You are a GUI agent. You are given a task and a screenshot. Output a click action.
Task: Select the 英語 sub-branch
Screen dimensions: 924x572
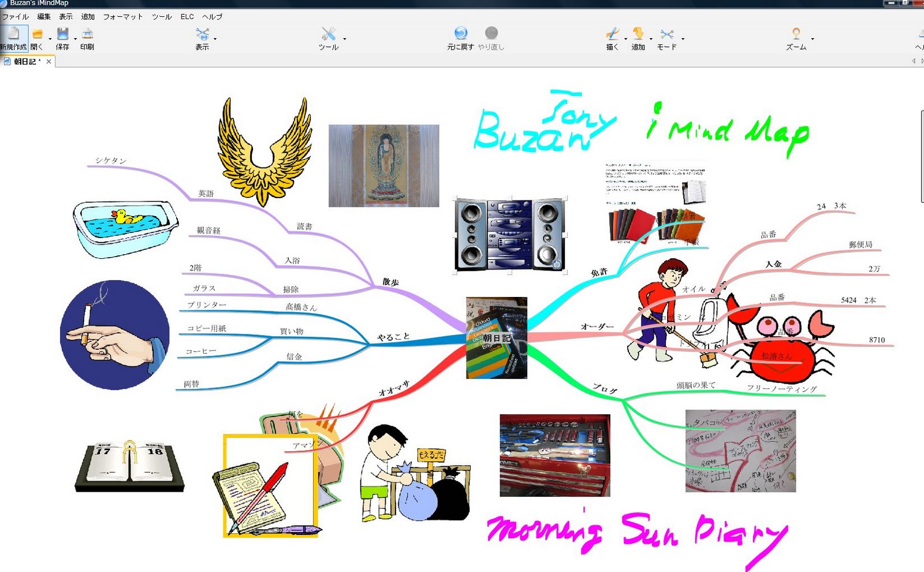tap(206, 194)
